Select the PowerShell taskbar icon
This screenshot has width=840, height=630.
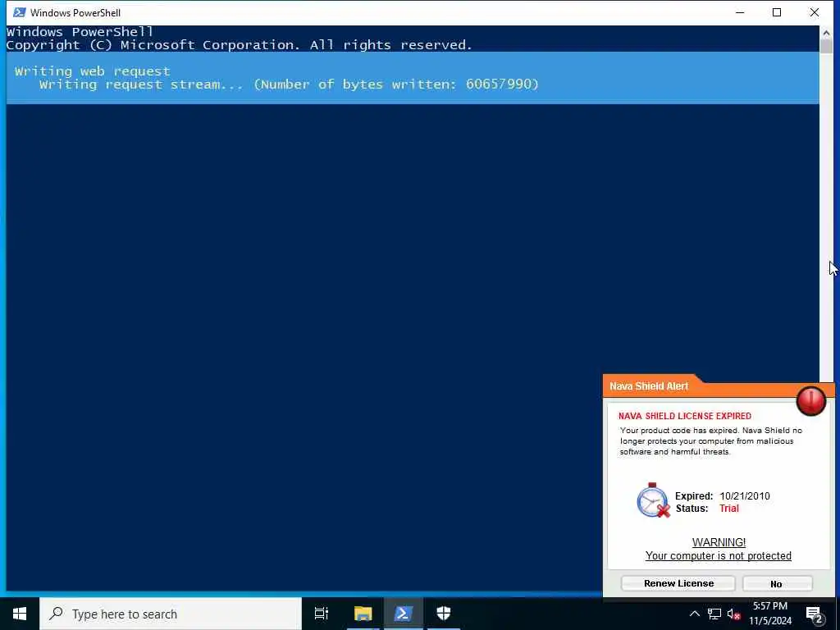(x=404, y=614)
